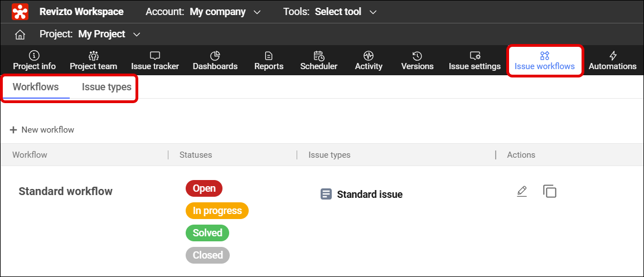Expand the Account My company dropdown
Screen dimensions: 644x277
(x=204, y=12)
